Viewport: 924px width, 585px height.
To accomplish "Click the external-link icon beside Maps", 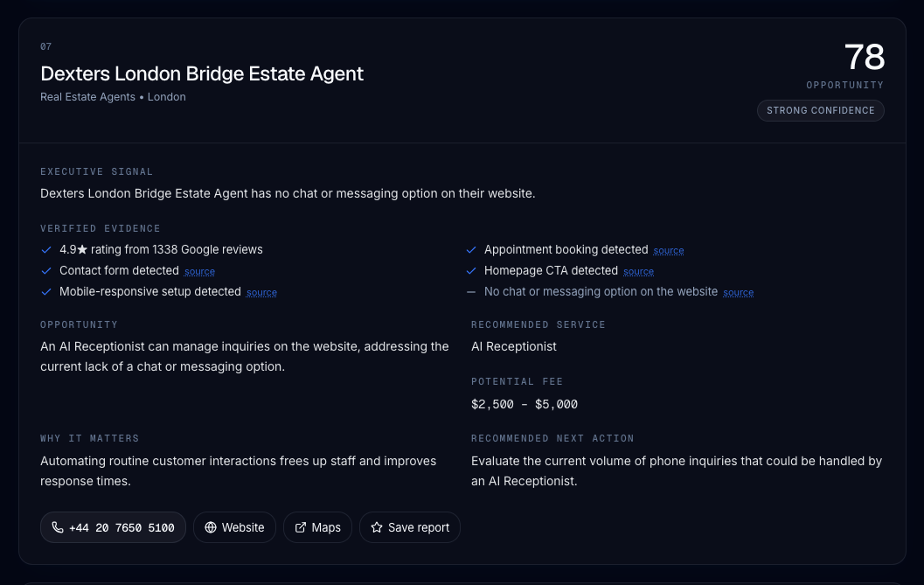I will pos(301,527).
